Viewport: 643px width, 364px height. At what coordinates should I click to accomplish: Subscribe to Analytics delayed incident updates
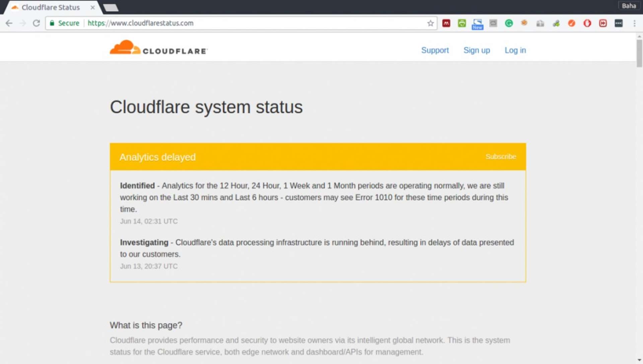pos(501,156)
